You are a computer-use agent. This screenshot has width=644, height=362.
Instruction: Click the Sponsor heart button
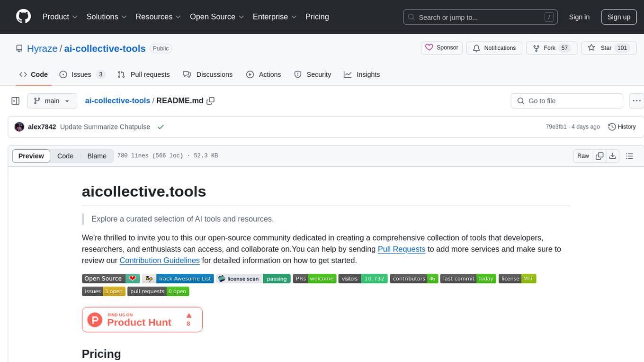442,48
